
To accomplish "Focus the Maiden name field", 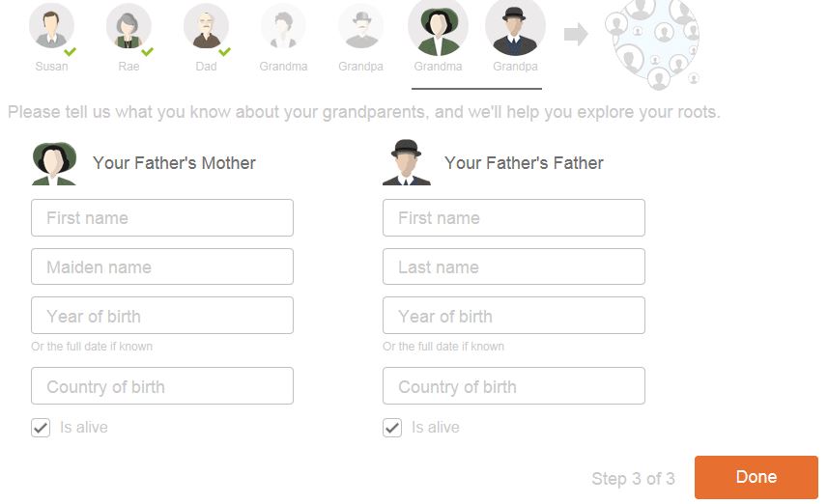I will (162, 267).
